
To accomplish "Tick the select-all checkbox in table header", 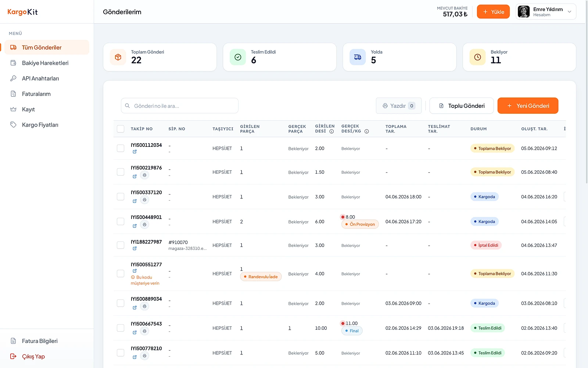I will pyautogui.click(x=121, y=129).
